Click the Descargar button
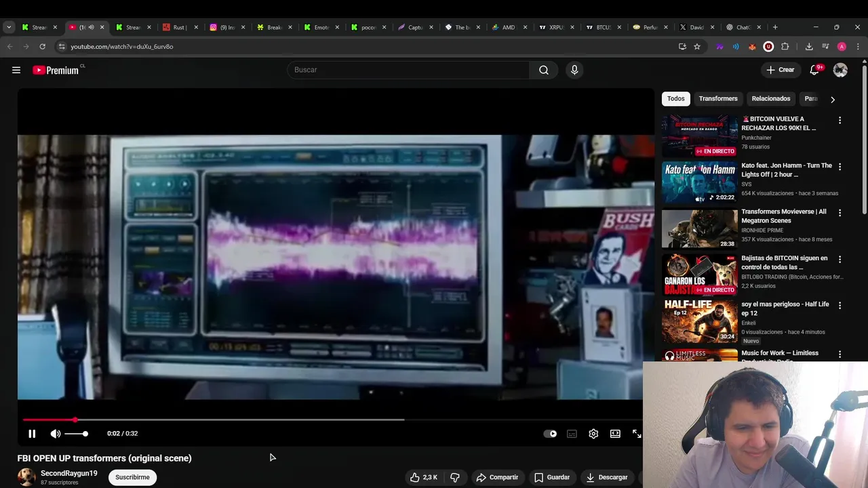Image resolution: width=868 pixels, height=488 pixels. (x=607, y=477)
